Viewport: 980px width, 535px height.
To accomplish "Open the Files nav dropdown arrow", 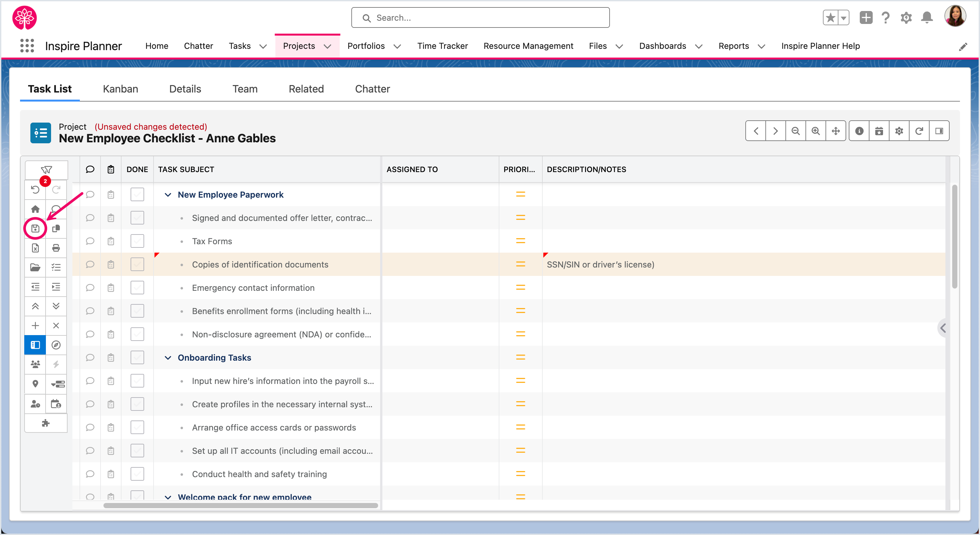I will [619, 47].
